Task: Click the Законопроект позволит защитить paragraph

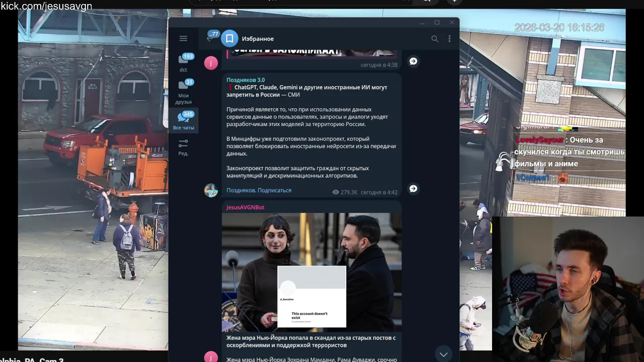Action: 297,172
